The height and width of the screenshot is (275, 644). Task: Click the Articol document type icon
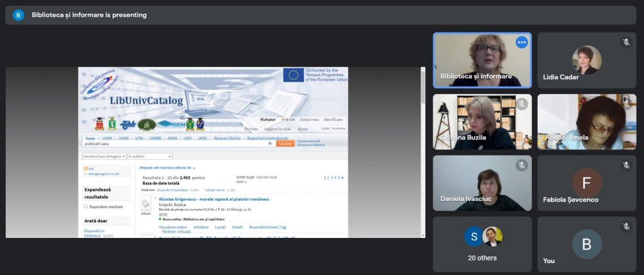click(x=146, y=204)
